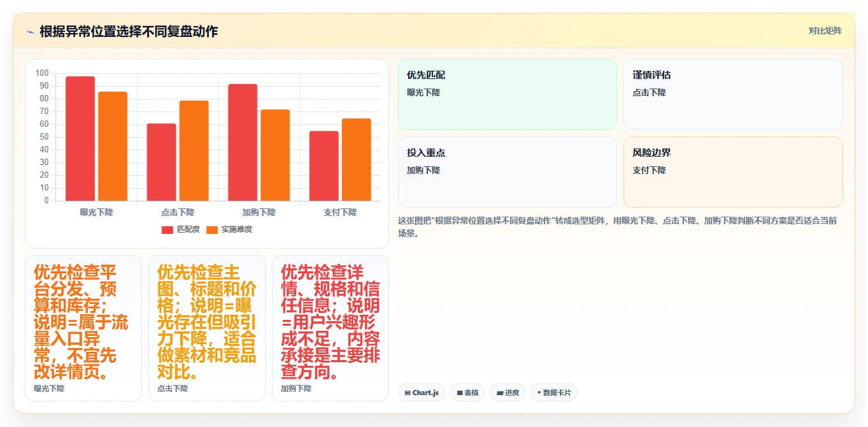Click 曝光下降 caption under the orange text card
This screenshot has width=868, height=427.
[x=49, y=388]
